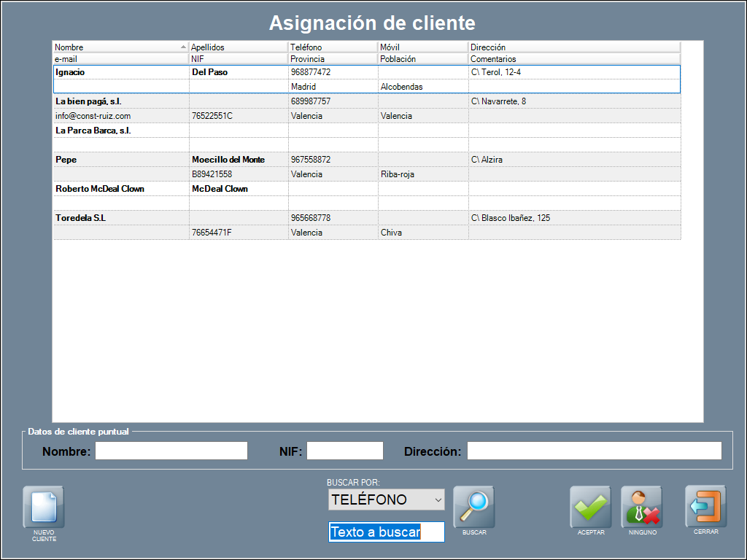
Task: Click the Nuevo Cliente document icon
Action: pos(44,506)
